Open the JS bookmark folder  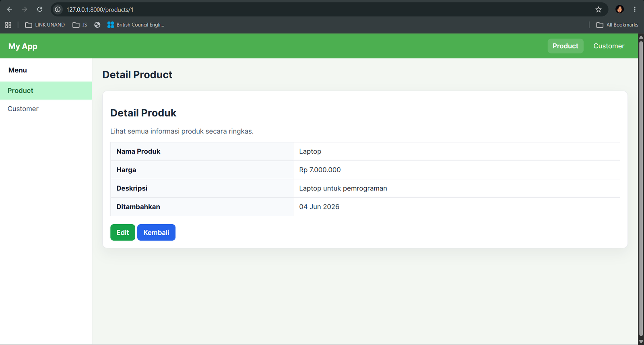click(80, 25)
